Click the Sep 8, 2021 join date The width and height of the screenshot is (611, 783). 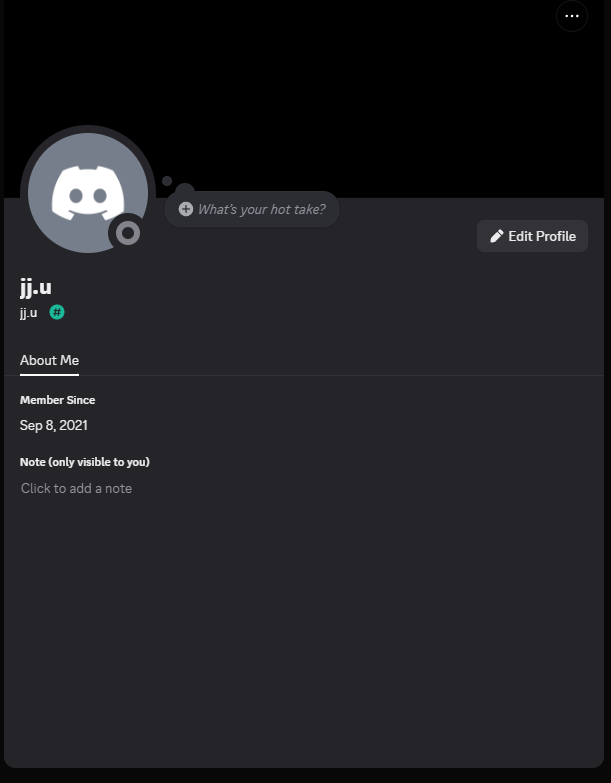click(53, 425)
